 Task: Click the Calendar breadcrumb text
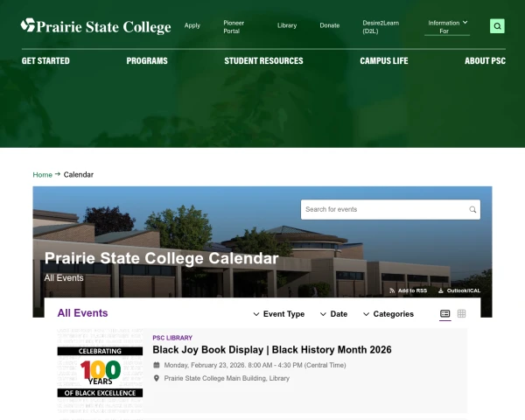pos(79,175)
